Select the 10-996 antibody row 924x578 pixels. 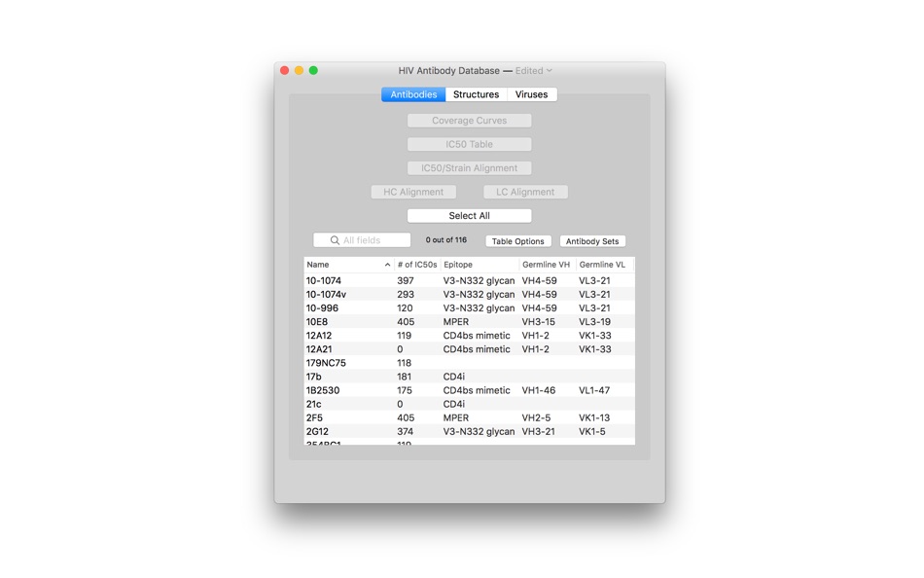pos(469,307)
